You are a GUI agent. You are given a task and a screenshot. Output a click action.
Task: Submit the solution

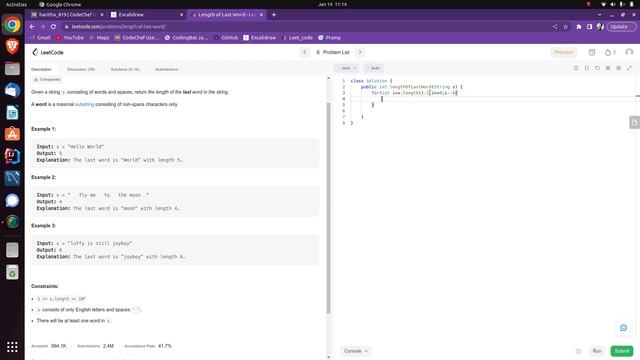pyautogui.click(x=622, y=351)
